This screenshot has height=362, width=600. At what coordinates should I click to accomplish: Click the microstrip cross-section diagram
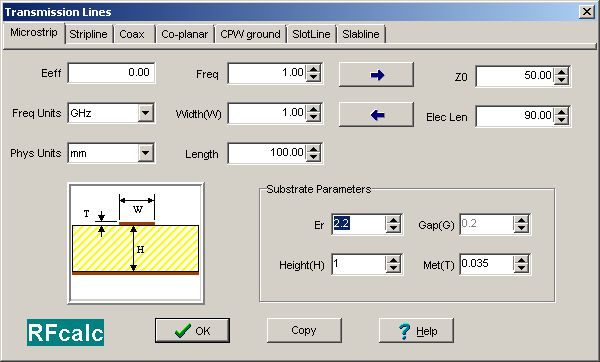coord(136,243)
